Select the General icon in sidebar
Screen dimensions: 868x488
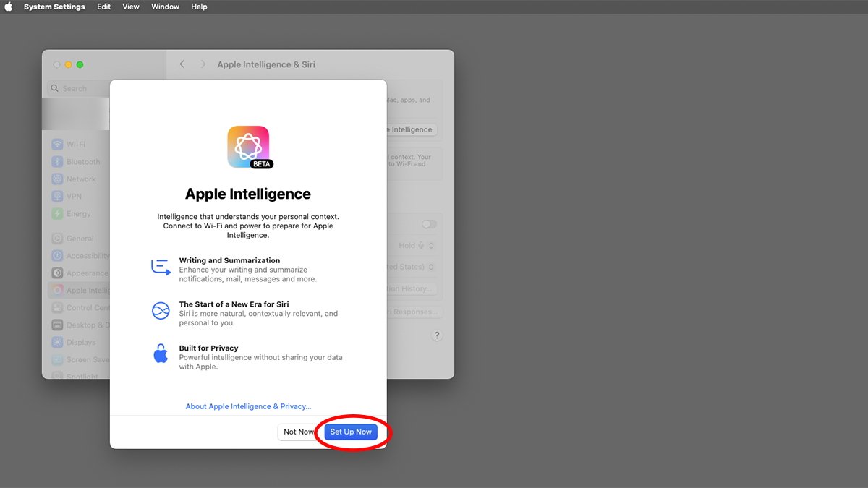click(x=57, y=238)
